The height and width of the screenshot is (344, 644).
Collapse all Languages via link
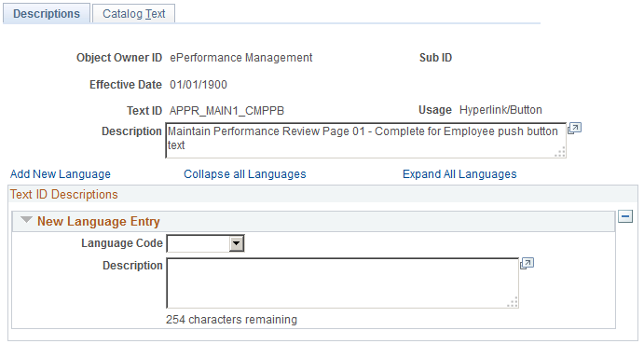245,174
